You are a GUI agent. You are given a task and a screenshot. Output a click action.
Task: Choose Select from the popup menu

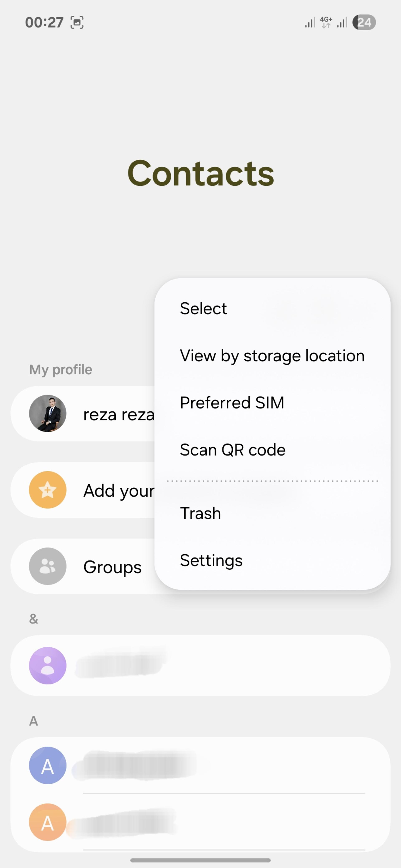click(x=203, y=308)
